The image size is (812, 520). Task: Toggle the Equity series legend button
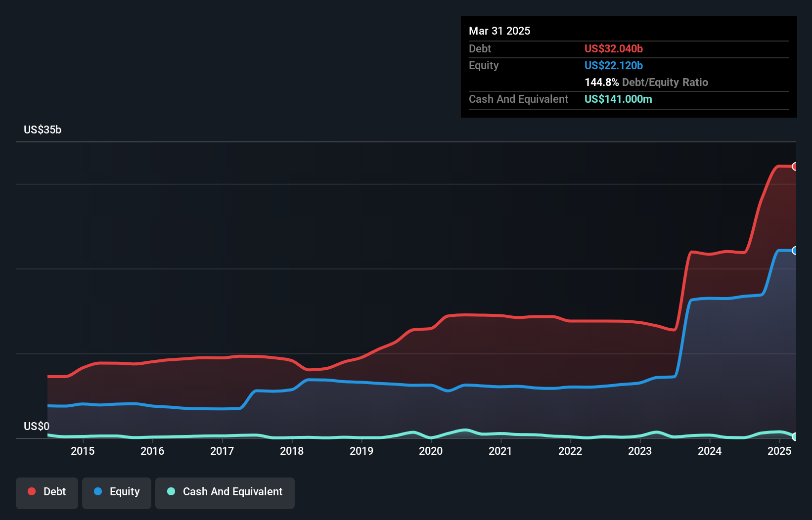click(117, 493)
